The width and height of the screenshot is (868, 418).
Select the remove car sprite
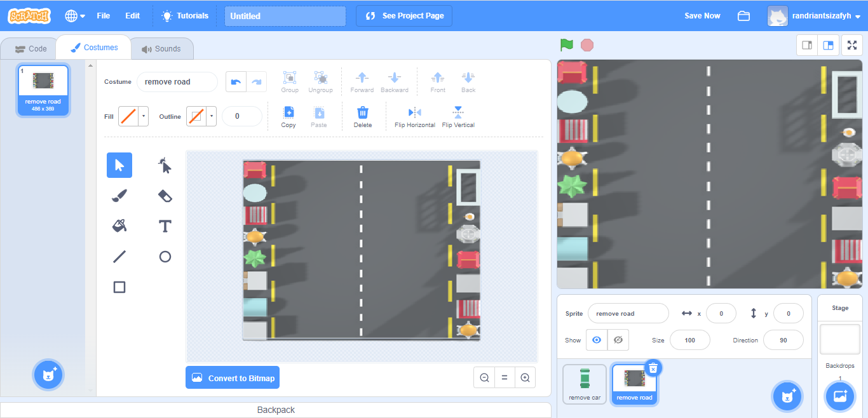pos(585,384)
